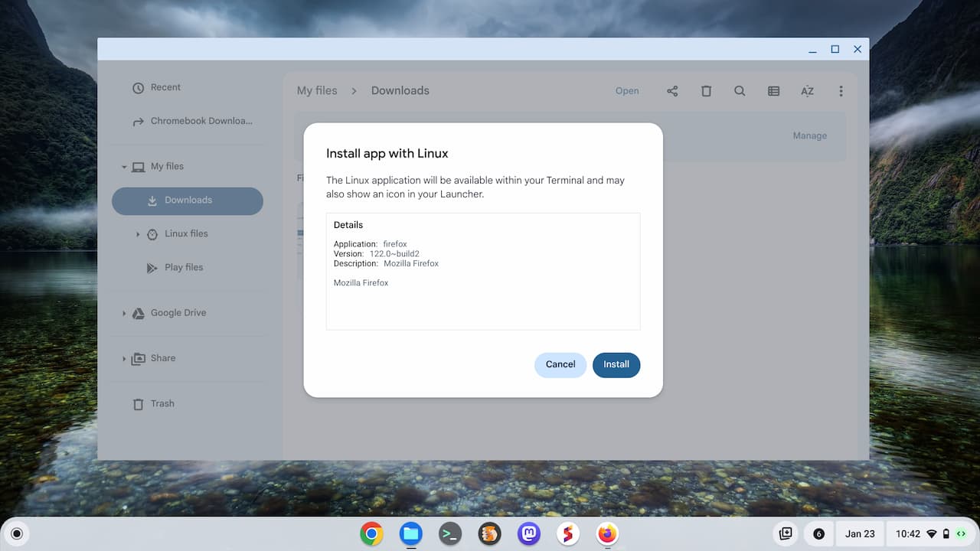Image resolution: width=980 pixels, height=551 pixels.
Task: Click the Open button in toolbar
Action: 627,91
